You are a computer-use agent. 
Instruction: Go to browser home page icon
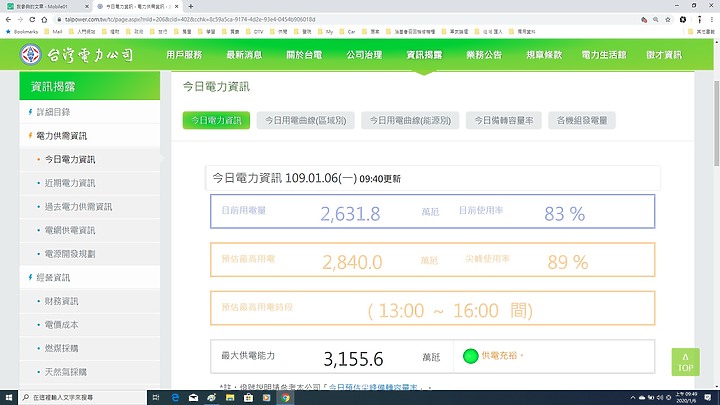click(44, 19)
